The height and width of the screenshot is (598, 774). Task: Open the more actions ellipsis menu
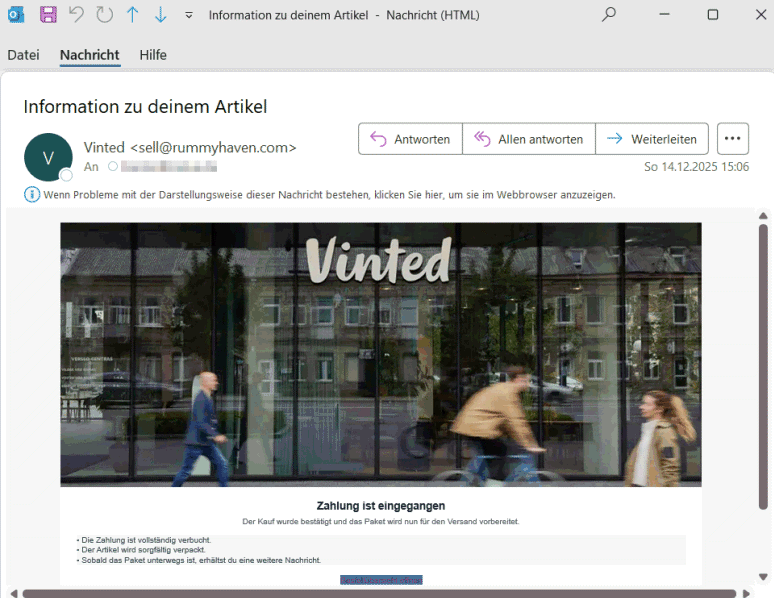click(x=733, y=139)
